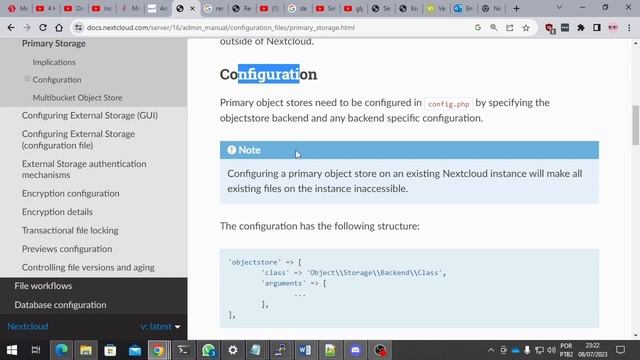Toggle the browser side panel
The height and width of the screenshot is (360, 640).
point(597,27)
